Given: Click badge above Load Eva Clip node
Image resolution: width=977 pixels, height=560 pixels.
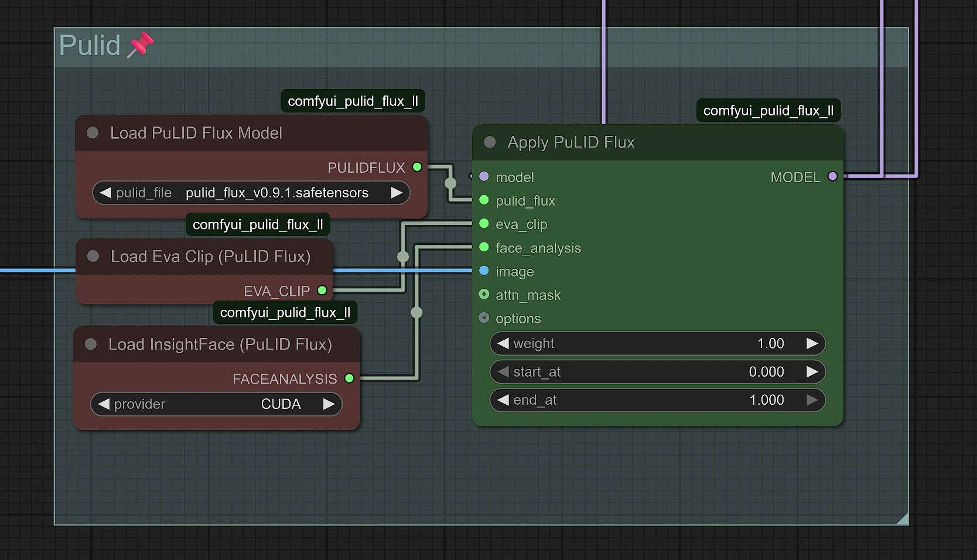Looking at the screenshot, I should pyautogui.click(x=258, y=224).
